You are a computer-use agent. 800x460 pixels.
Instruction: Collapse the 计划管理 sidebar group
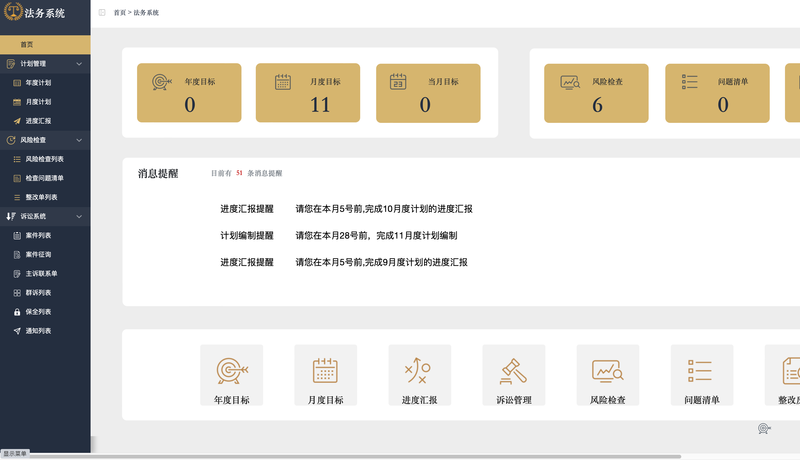click(x=79, y=64)
